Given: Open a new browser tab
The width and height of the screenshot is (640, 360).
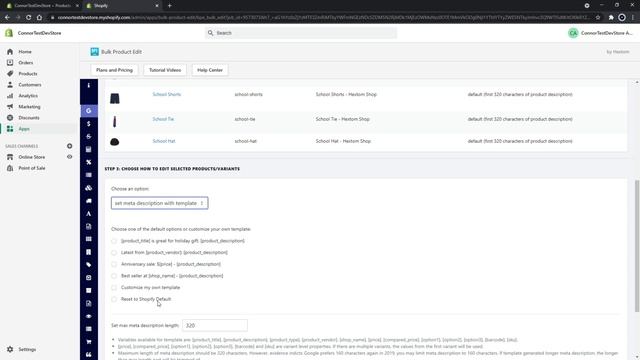Looking at the screenshot, I should (169, 6).
